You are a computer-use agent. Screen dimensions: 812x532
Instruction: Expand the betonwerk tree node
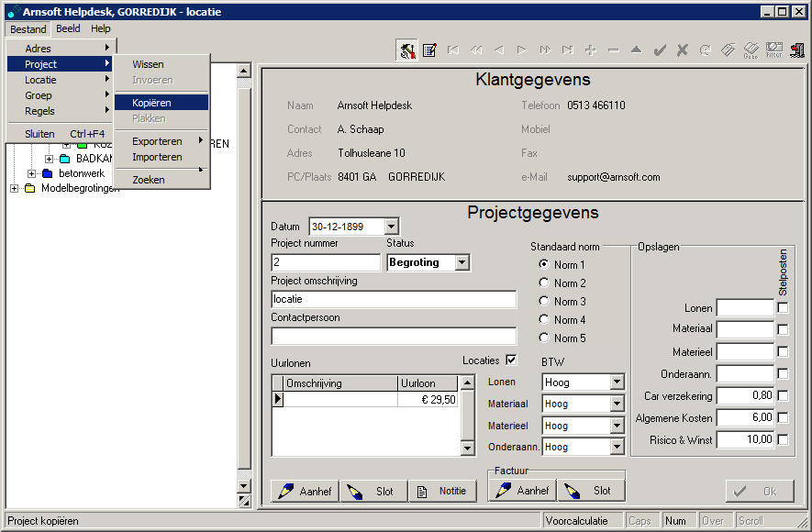point(32,173)
